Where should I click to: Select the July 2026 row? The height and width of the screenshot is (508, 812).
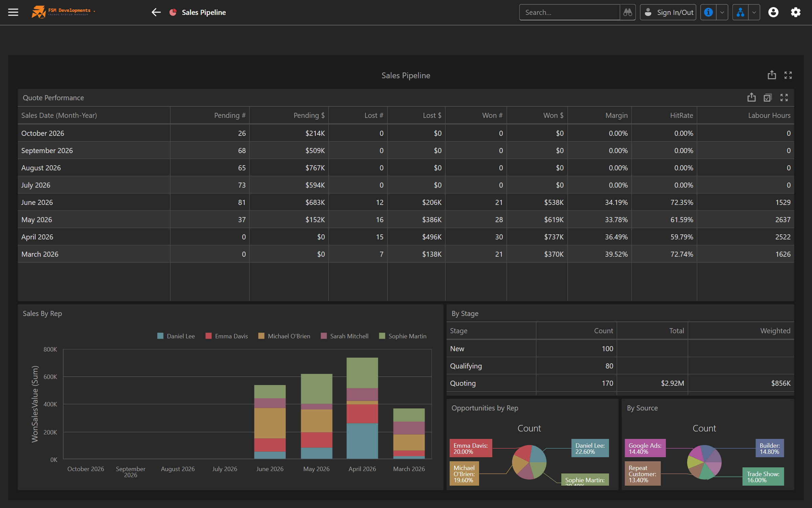tap(406, 185)
